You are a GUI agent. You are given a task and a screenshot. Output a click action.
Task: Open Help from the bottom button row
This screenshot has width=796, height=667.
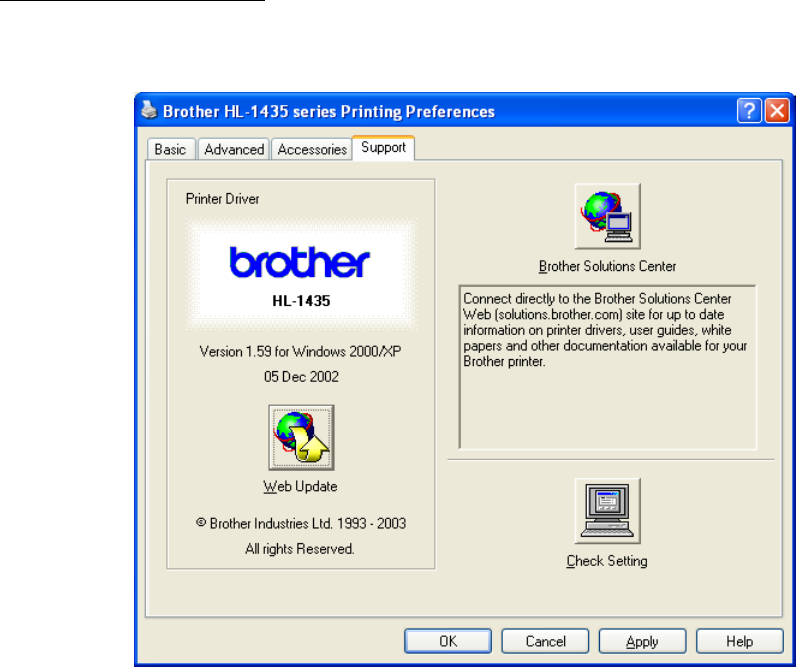tap(740, 641)
